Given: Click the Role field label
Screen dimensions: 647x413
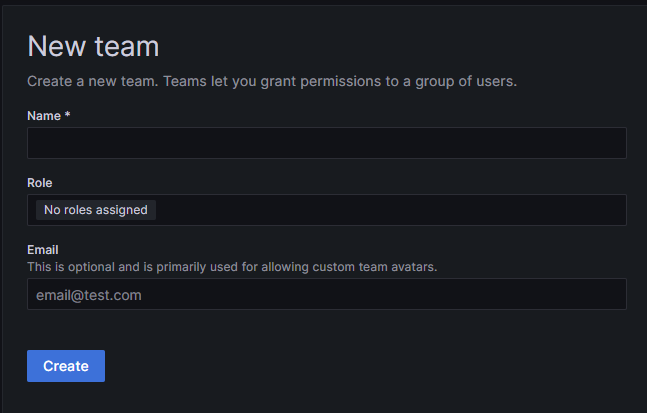Looking at the screenshot, I should click(40, 183).
